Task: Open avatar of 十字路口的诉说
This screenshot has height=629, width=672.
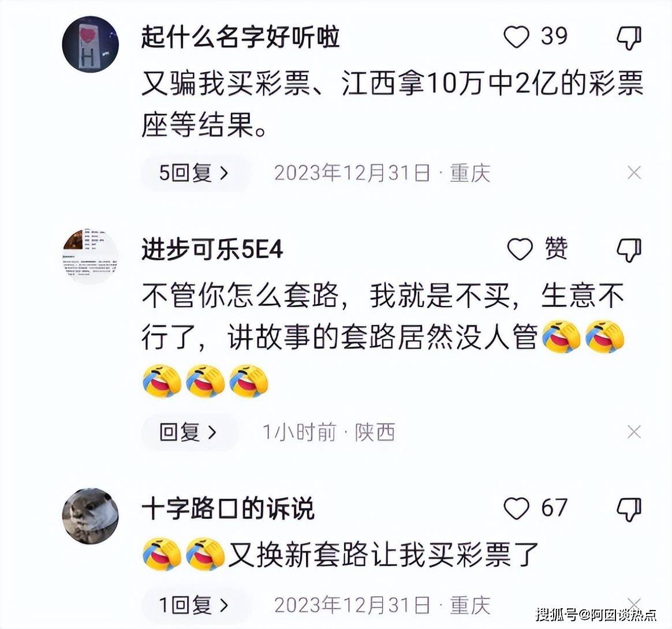Action: point(91,516)
